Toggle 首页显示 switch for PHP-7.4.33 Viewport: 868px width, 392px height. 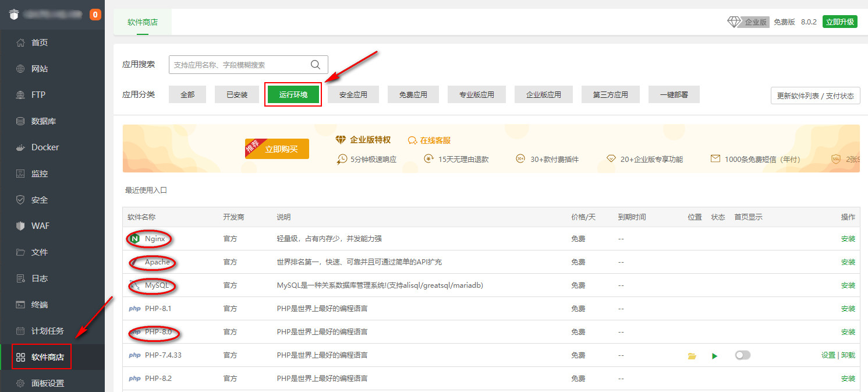coord(742,355)
